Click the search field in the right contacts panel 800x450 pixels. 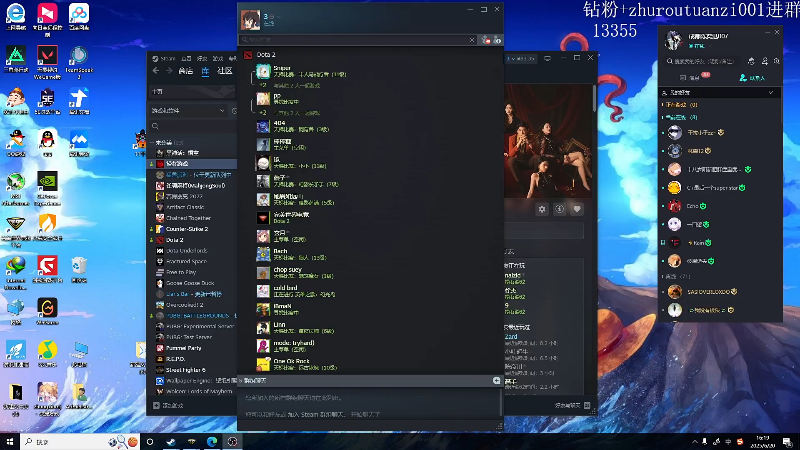pyautogui.click(x=704, y=61)
